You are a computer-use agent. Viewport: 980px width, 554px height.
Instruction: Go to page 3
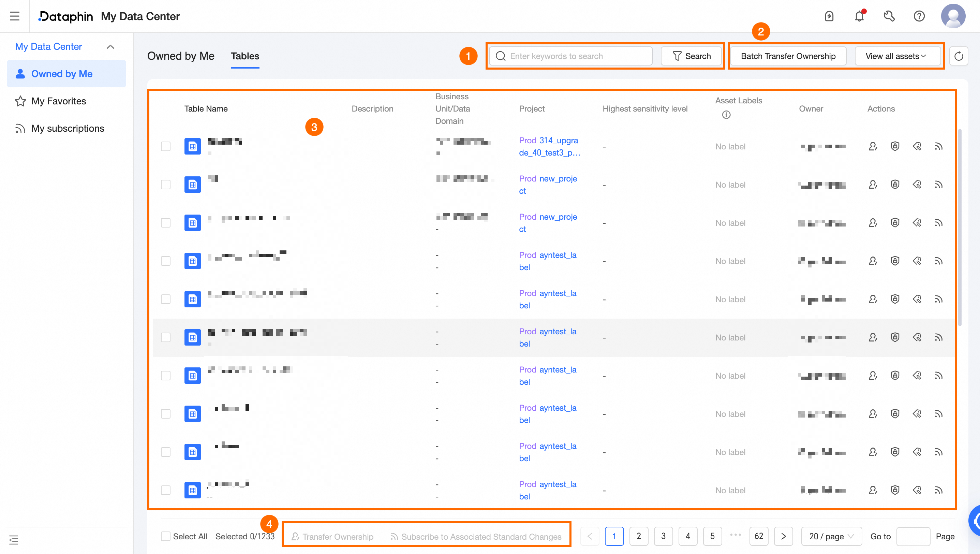pyautogui.click(x=663, y=537)
